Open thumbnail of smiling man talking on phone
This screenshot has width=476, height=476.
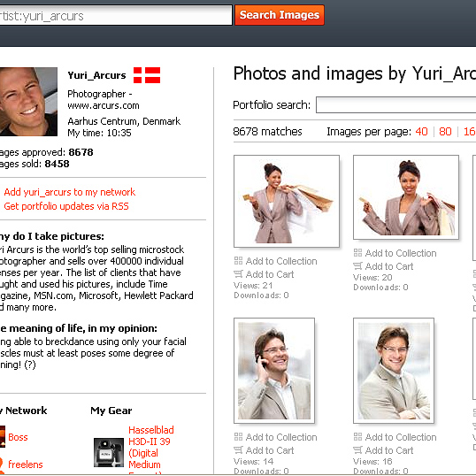(x=274, y=371)
